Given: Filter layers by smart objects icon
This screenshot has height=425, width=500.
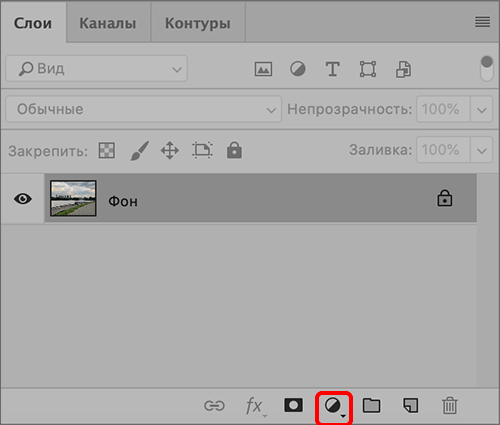Looking at the screenshot, I should point(403,69).
